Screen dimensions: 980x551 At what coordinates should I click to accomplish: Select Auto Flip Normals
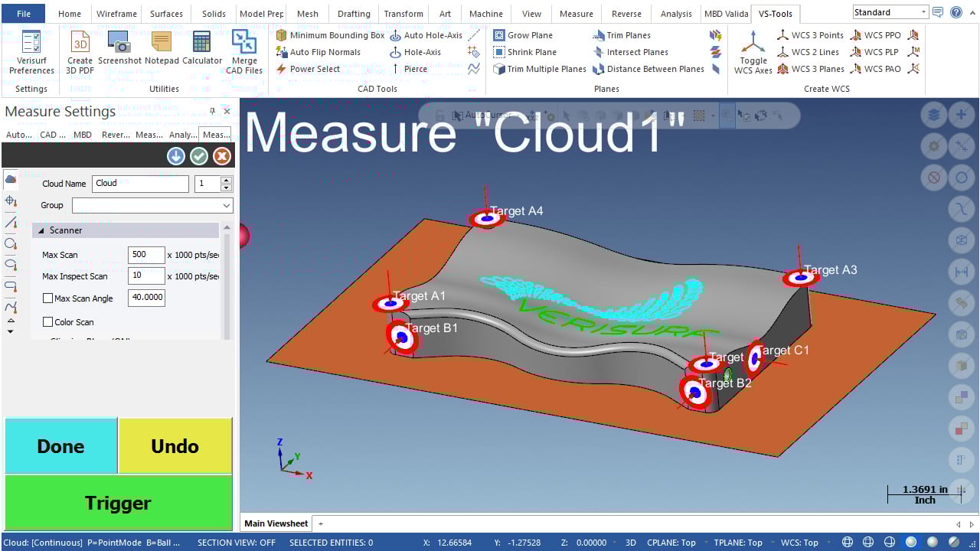(318, 52)
